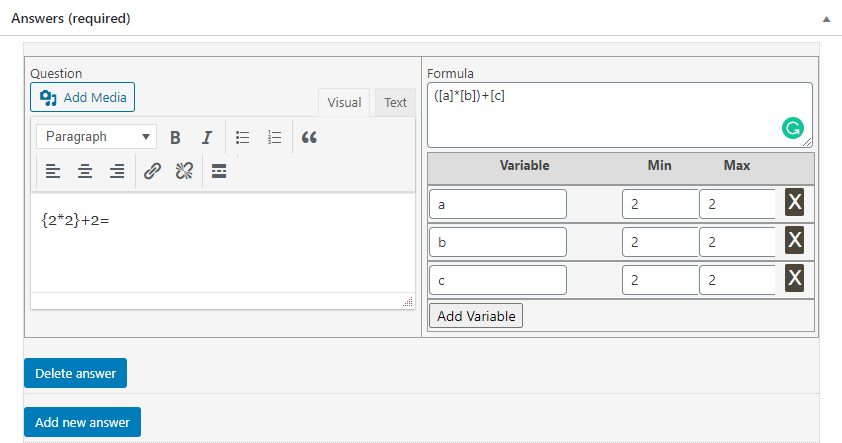The width and height of the screenshot is (842, 443).
Task: Remove link using the unlink icon
Action: click(x=184, y=171)
